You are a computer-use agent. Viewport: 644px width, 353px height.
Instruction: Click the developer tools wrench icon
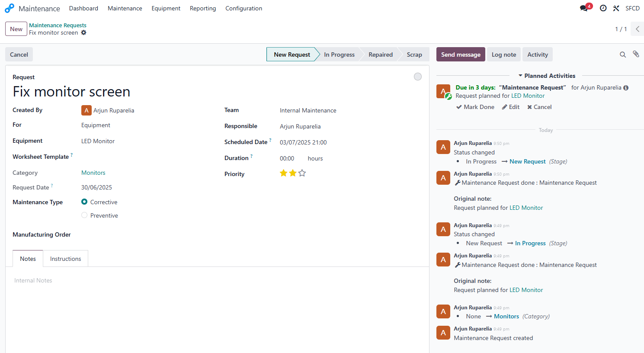[x=616, y=8]
